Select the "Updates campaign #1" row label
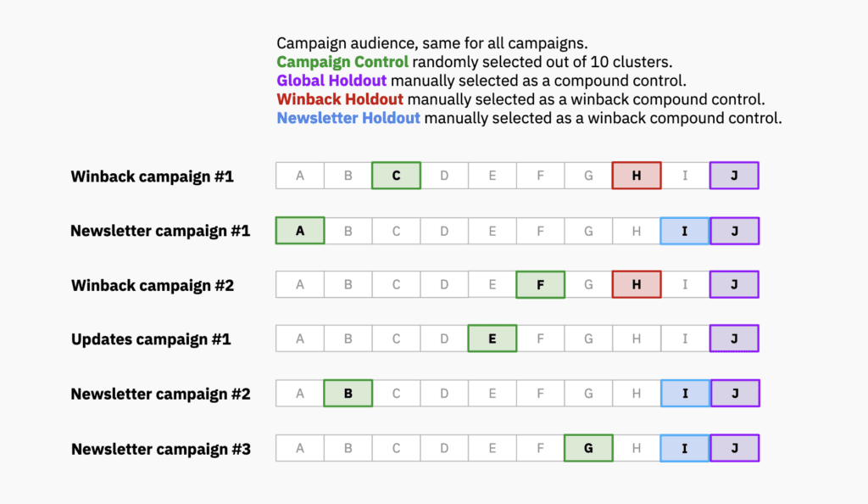Screen dimensions: 868x504 pos(151,339)
